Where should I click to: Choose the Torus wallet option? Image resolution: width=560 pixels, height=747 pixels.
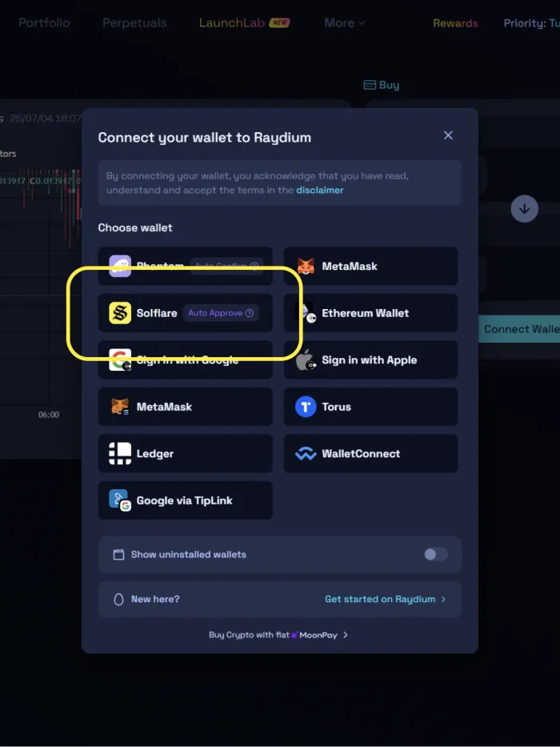point(371,407)
